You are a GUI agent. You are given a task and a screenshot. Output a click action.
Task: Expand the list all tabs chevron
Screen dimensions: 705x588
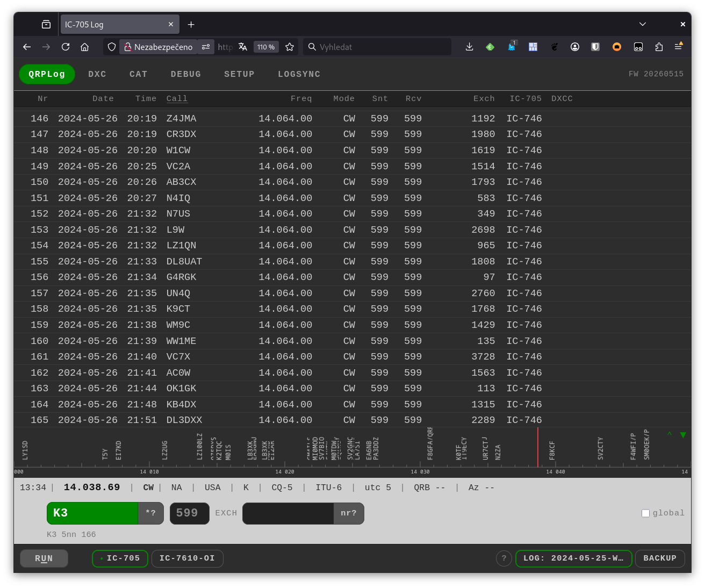pos(643,24)
